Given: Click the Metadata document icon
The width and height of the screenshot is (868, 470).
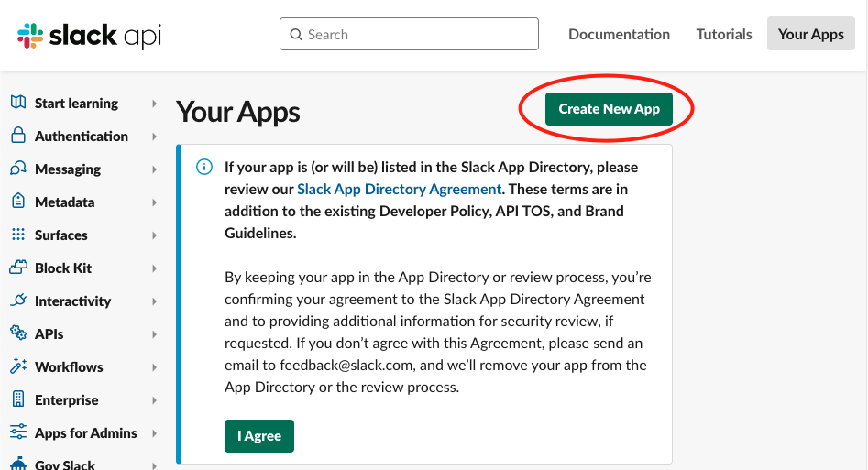Looking at the screenshot, I should [18, 201].
